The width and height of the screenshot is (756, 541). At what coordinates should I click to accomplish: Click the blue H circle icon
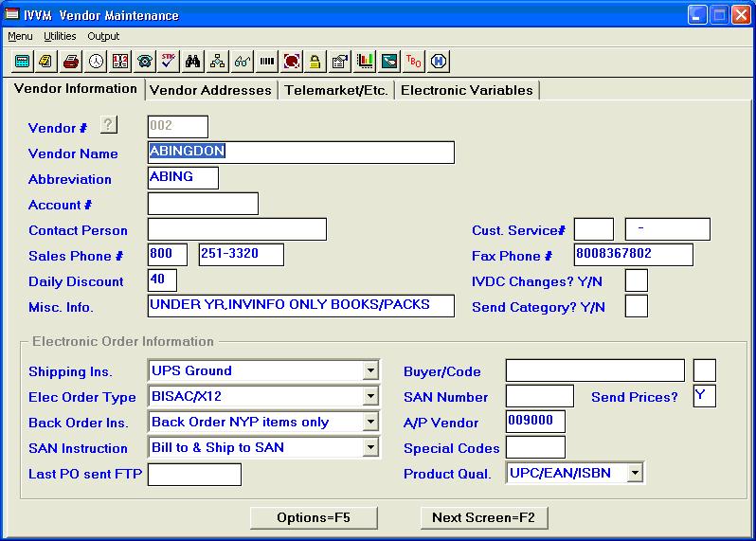(439, 62)
